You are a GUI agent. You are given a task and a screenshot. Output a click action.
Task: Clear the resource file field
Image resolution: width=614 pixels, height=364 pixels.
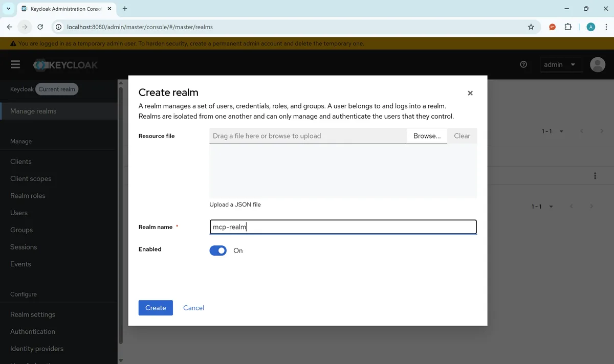coord(462,136)
